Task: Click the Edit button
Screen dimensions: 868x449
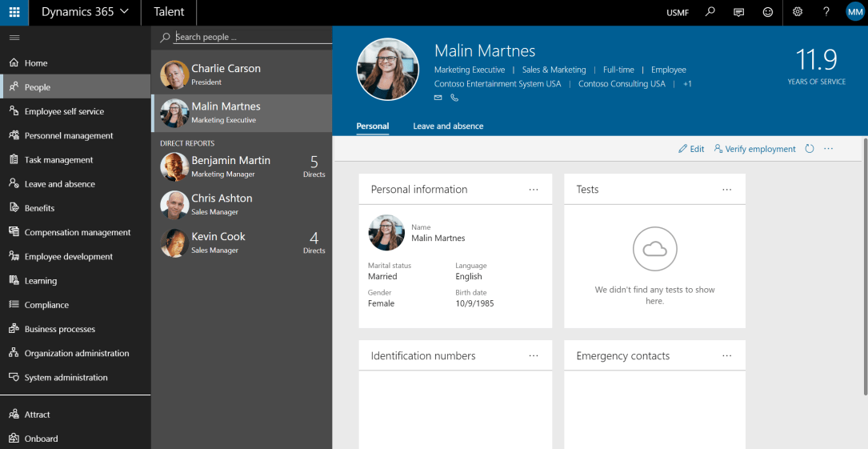Action: pos(691,149)
